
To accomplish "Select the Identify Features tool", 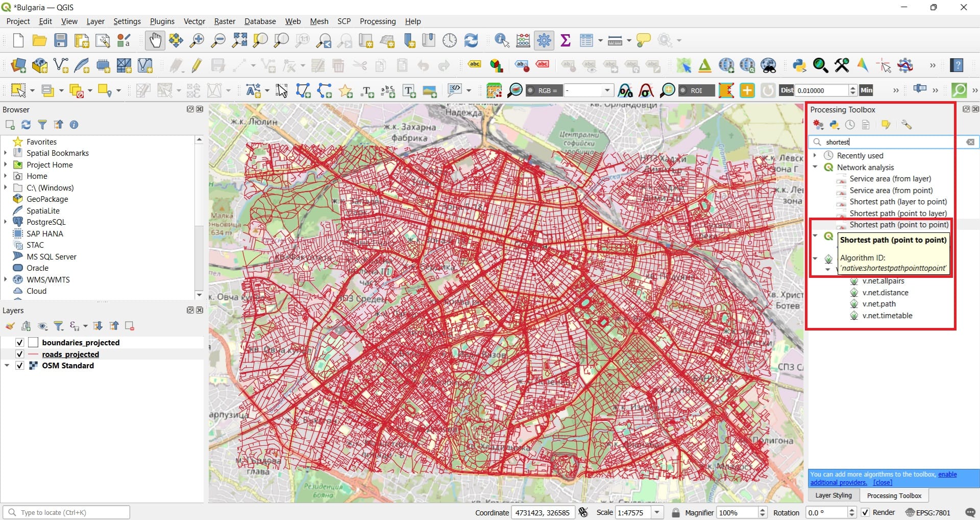I will tap(502, 40).
